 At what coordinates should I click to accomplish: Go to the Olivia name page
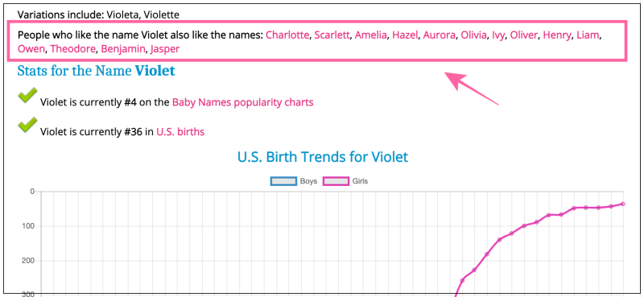point(473,35)
